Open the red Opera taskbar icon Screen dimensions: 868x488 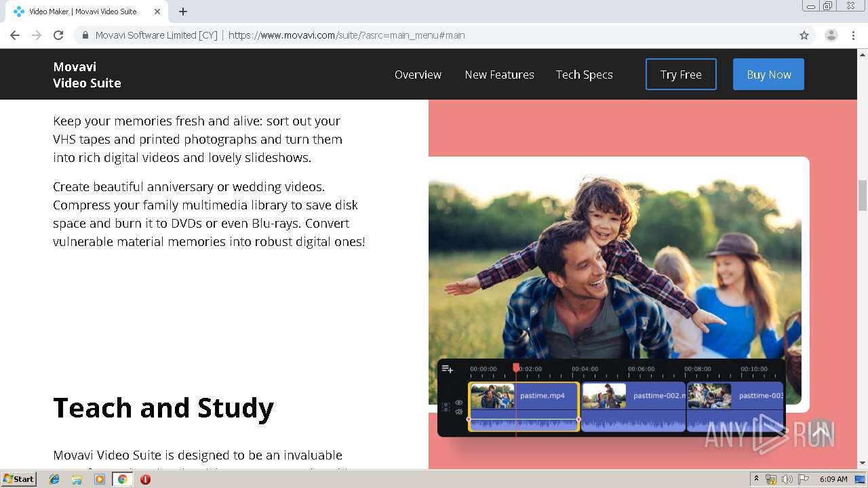pos(145,479)
